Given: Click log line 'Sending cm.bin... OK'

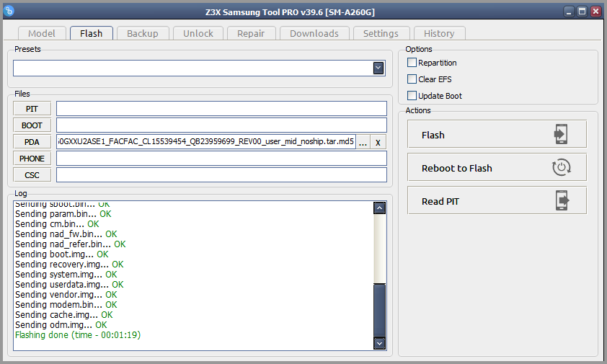Looking at the screenshot, I should [57, 224].
